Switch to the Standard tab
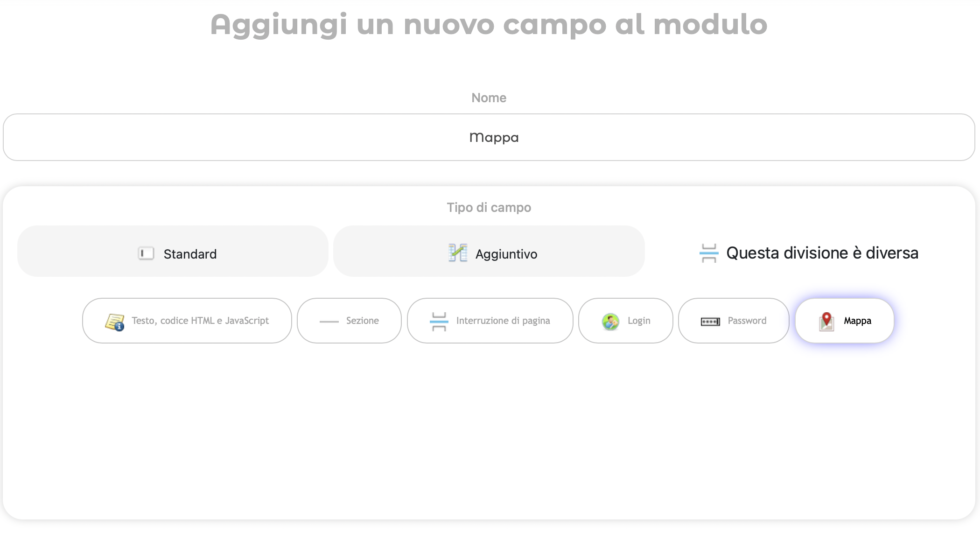This screenshot has width=980, height=533. click(190, 254)
